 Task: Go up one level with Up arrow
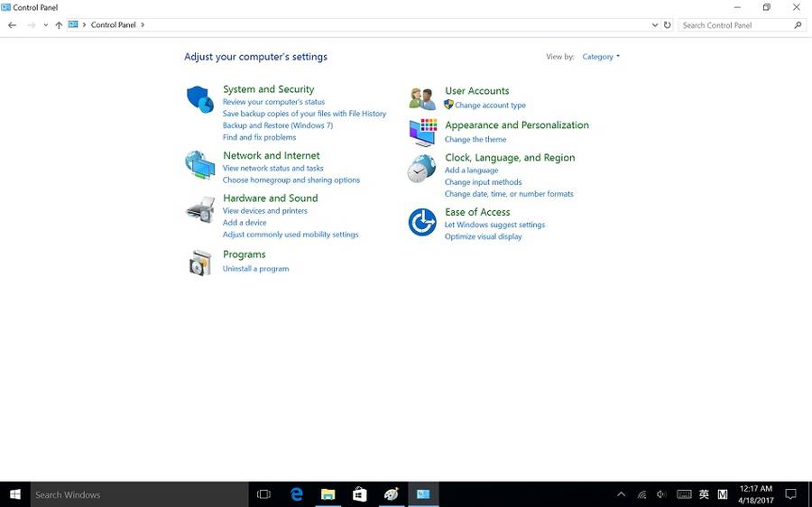point(59,25)
